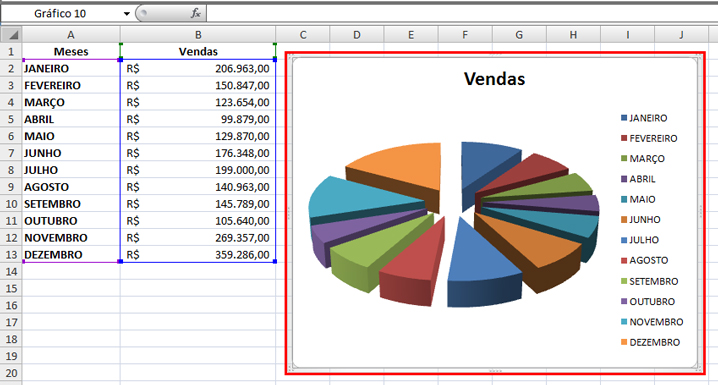Viewport: 718px width, 385px height.
Task: Select the JANEIRO cell
Action: tap(71, 69)
